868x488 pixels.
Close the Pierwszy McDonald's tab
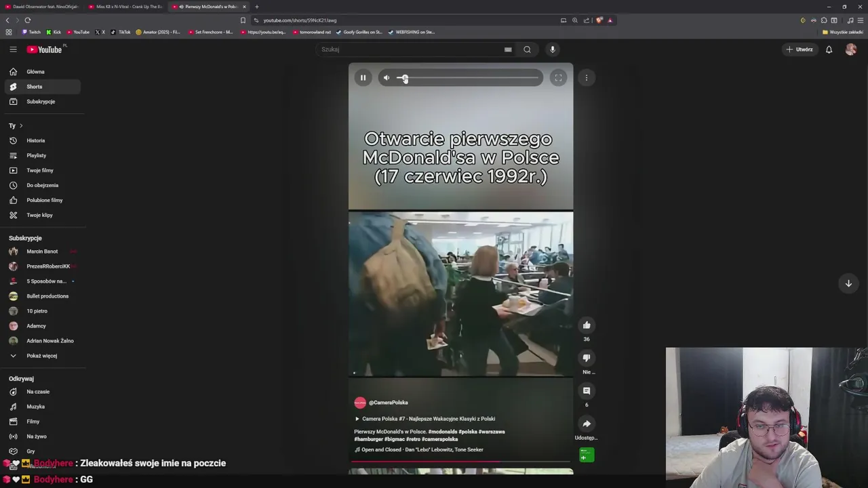point(244,7)
